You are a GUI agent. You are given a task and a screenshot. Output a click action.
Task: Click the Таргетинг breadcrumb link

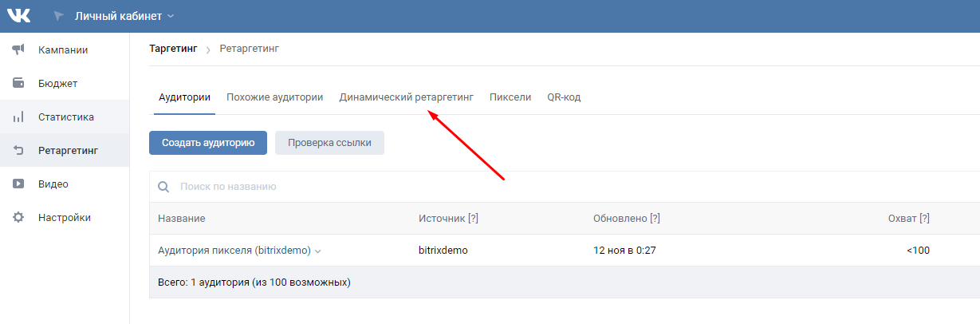coord(173,49)
